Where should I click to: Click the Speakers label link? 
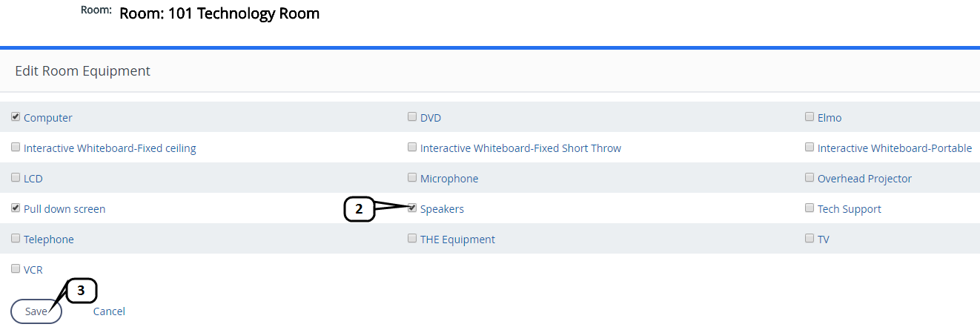click(x=442, y=209)
